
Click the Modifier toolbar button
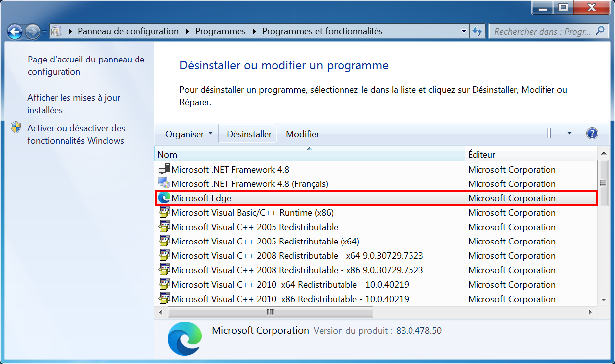point(303,134)
